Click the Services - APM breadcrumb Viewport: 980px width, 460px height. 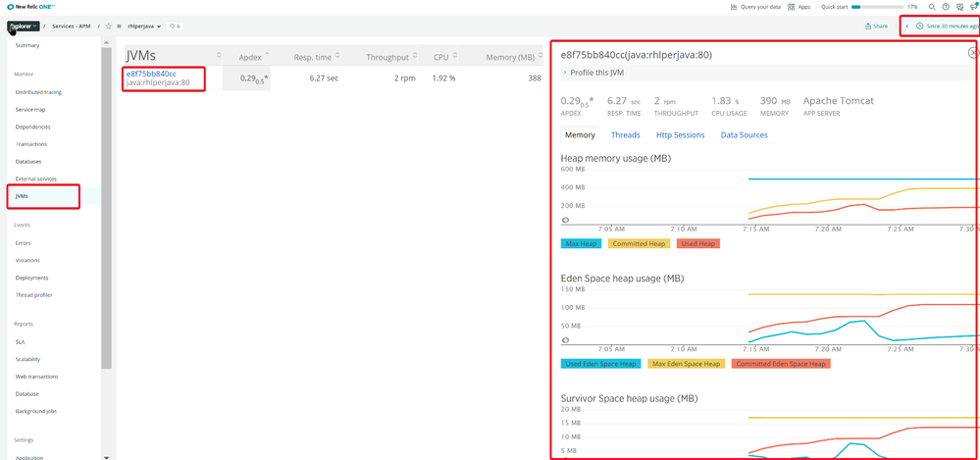tap(72, 26)
